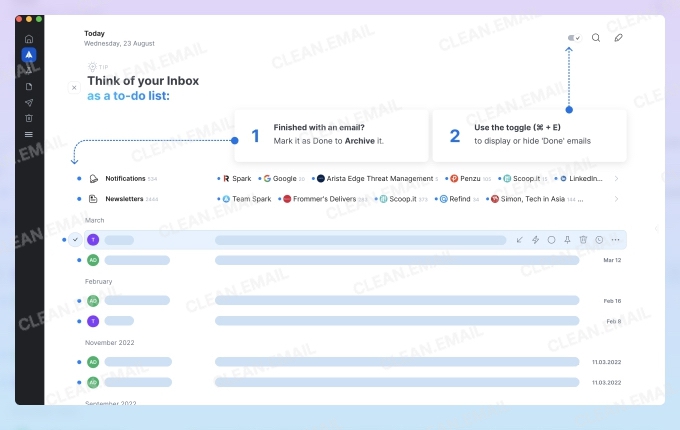The width and height of the screenshot is (680, 430).
Task: Open the Trash icon in the sidebar
Action: (29, 118)
